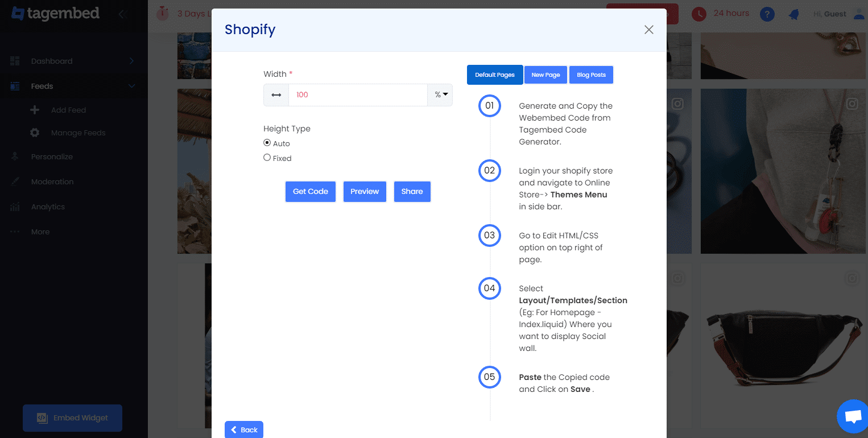Click the Embed Widget button
The height and width of the screenshot is (438, 868).
(72, 418)
